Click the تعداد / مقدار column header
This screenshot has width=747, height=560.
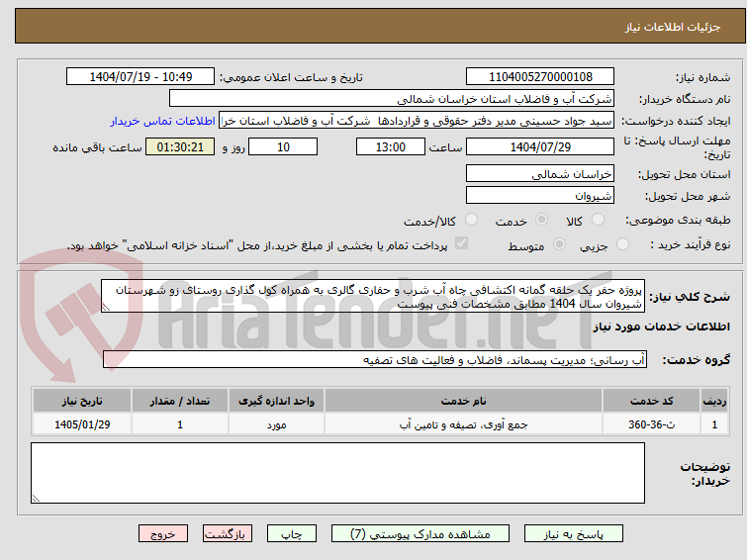[x=180, y=401]
